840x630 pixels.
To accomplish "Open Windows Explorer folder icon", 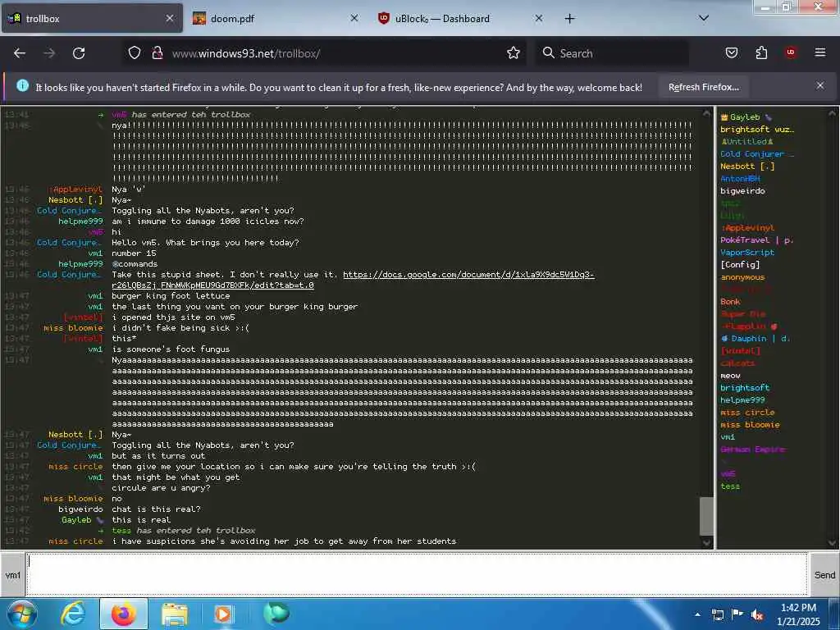I will click(x=175, y=615).
